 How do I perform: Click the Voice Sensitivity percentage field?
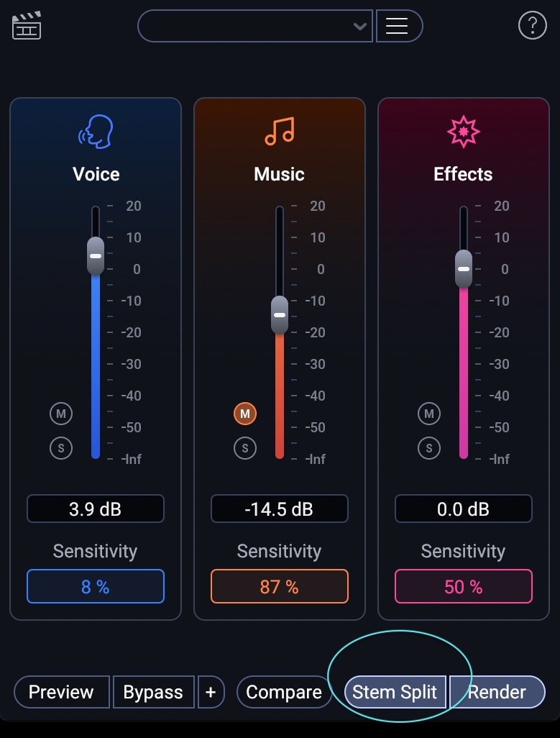95,586
